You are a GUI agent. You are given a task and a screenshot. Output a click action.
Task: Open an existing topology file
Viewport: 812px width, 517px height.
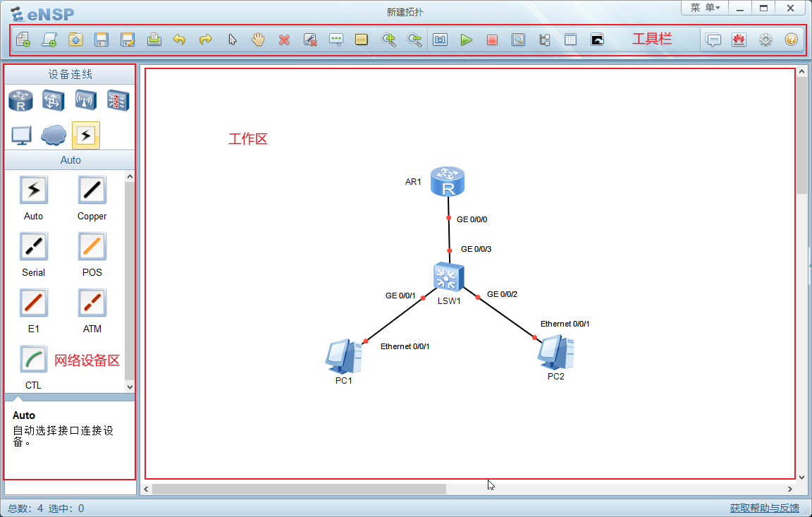point(75,39)
